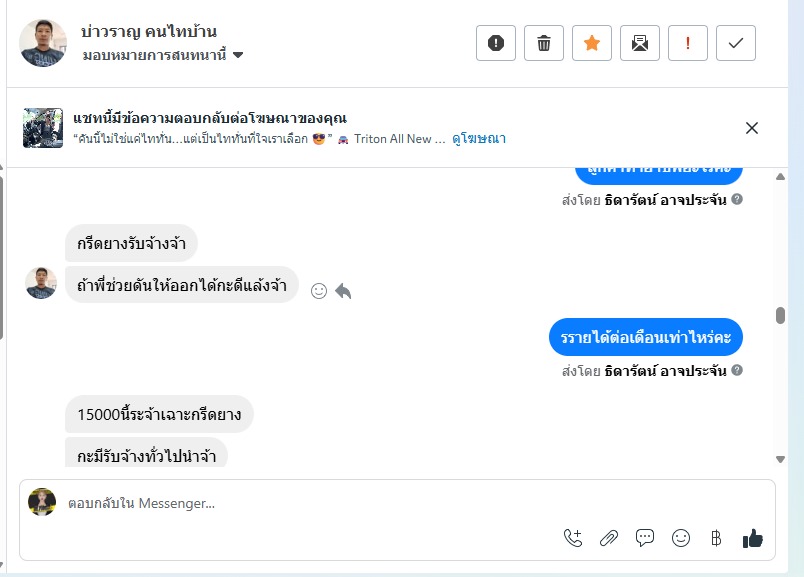Screen dimensions: 804x577
Task: Click the phone call icon
Action: 573,538
